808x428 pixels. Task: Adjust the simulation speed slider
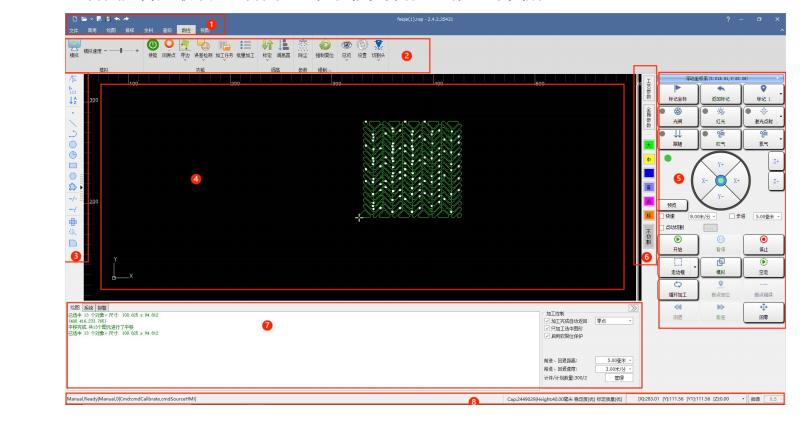coord(121,50)
